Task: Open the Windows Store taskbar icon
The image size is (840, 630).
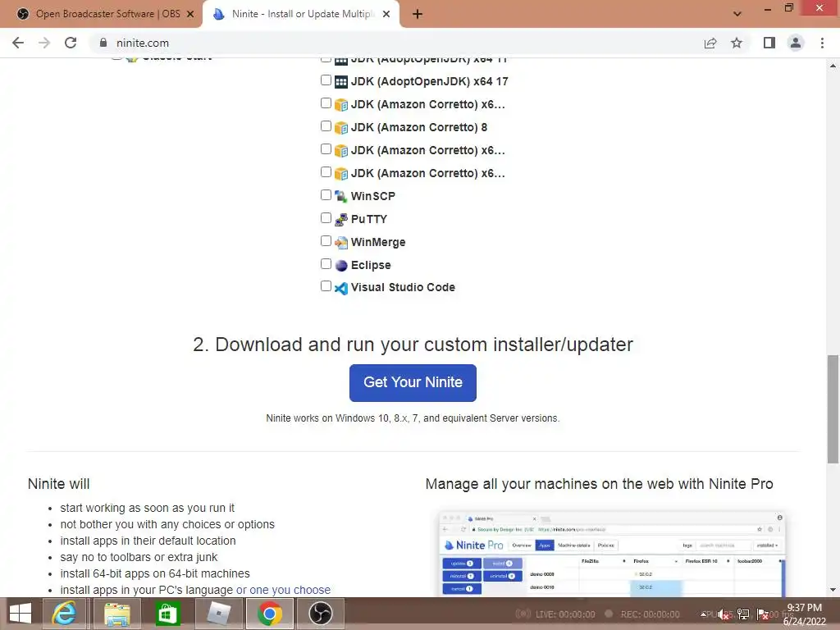Action: tap(167, 614)
